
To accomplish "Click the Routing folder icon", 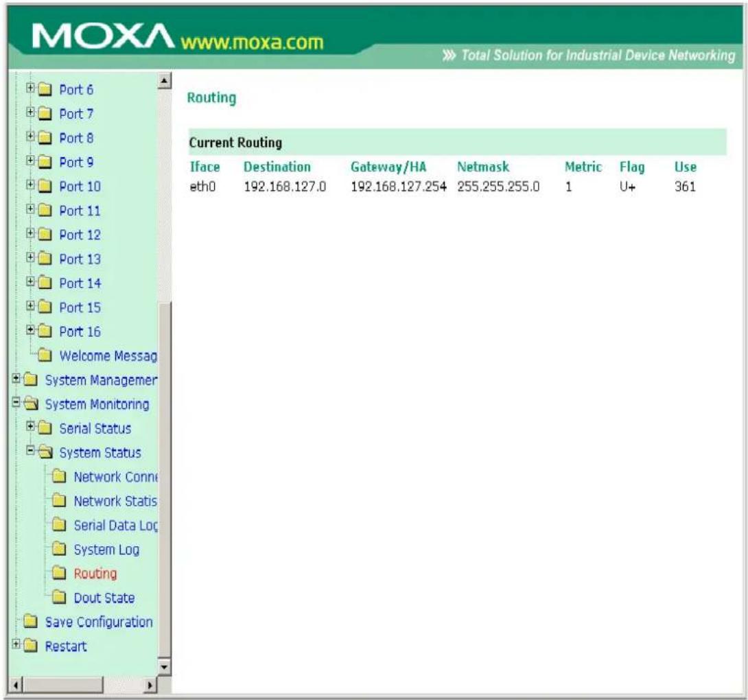I will 59,574.
